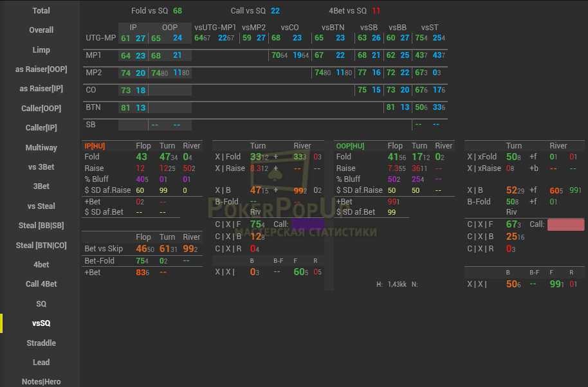
Task: Click the Fold vs SQ value 68
Action: [178, 11]
